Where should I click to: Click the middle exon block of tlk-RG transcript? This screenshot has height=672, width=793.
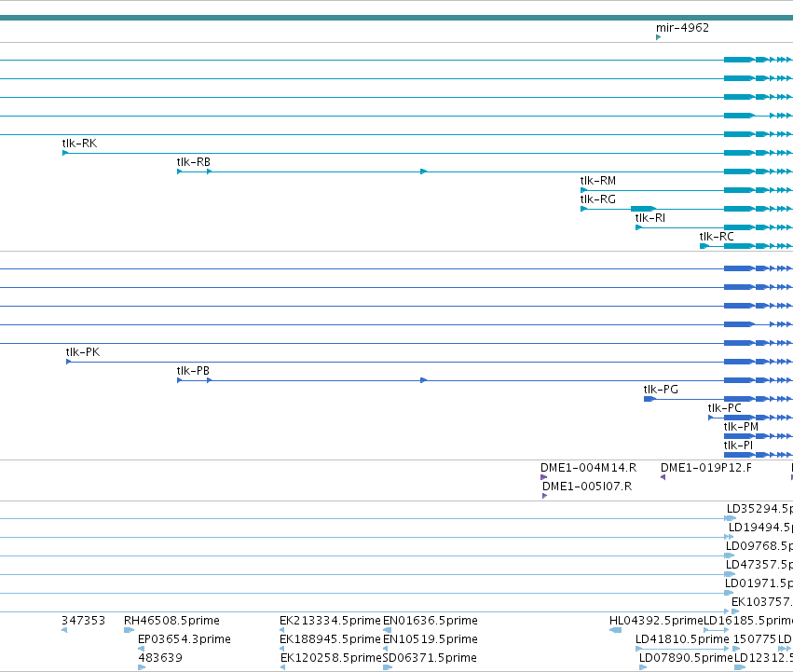click(643, 209)
